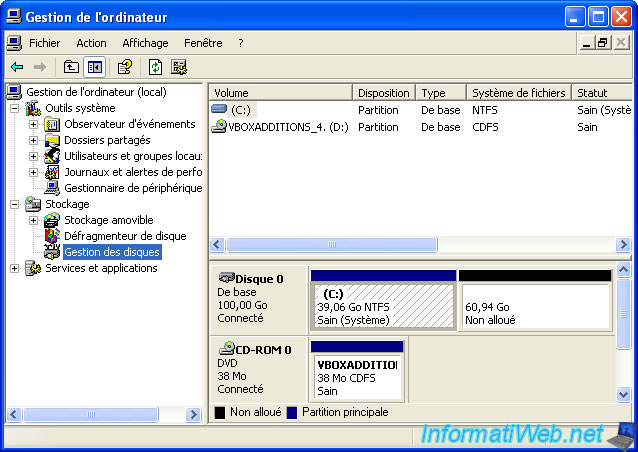The height and width of the screenshot is (452, 638).
Task: Select the VBOXADDITIONS 38 Mo CDFS block
Action: [357, 371]
